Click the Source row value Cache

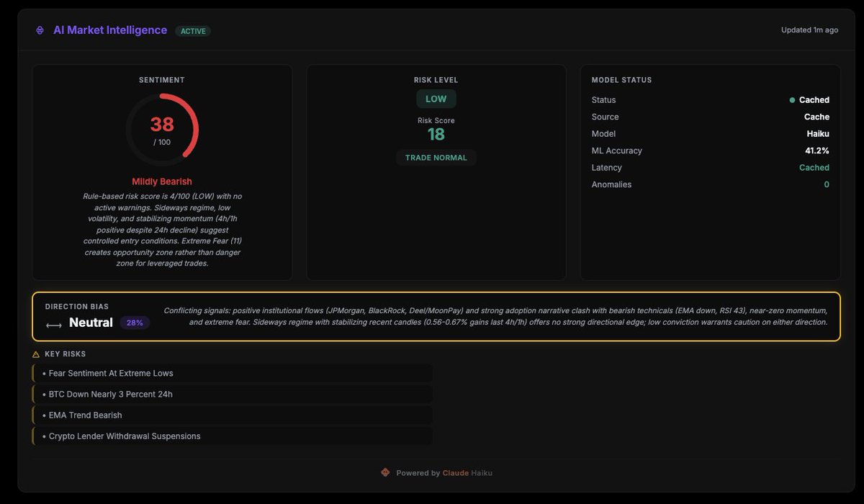(x=816, y=117)
